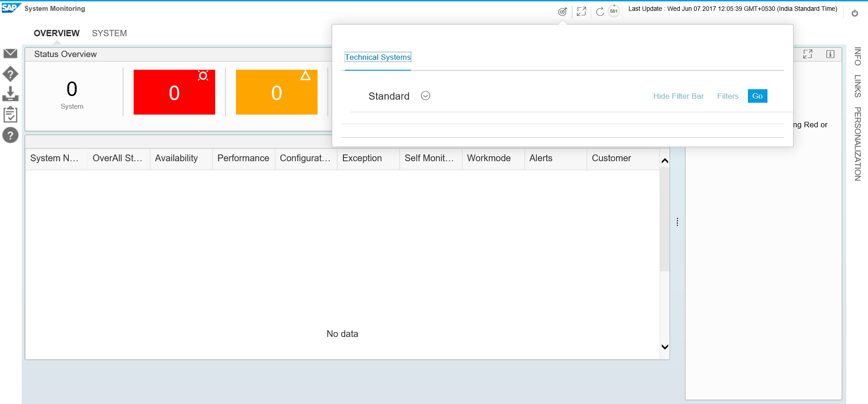868x404 pixels.
Task: Click the info icon on the right panel
Action: (x=830, y=54)
